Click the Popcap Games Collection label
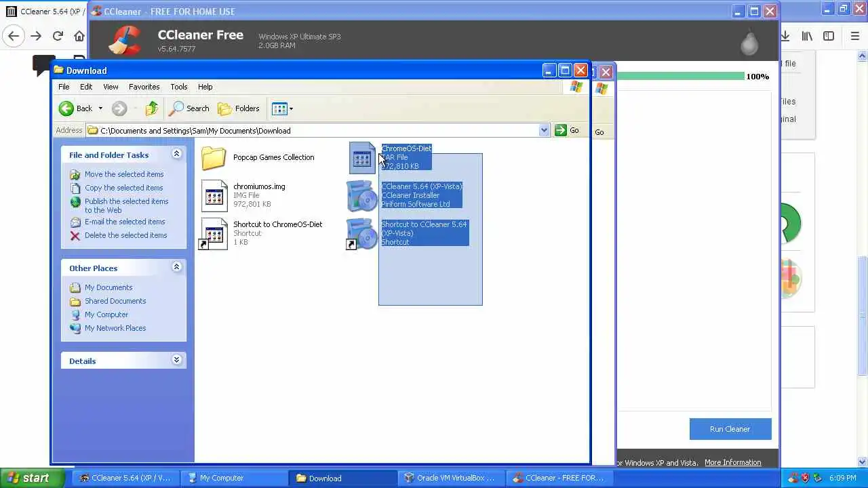The height and width of the screenshot is (488, 868). [x=273, y=157]
